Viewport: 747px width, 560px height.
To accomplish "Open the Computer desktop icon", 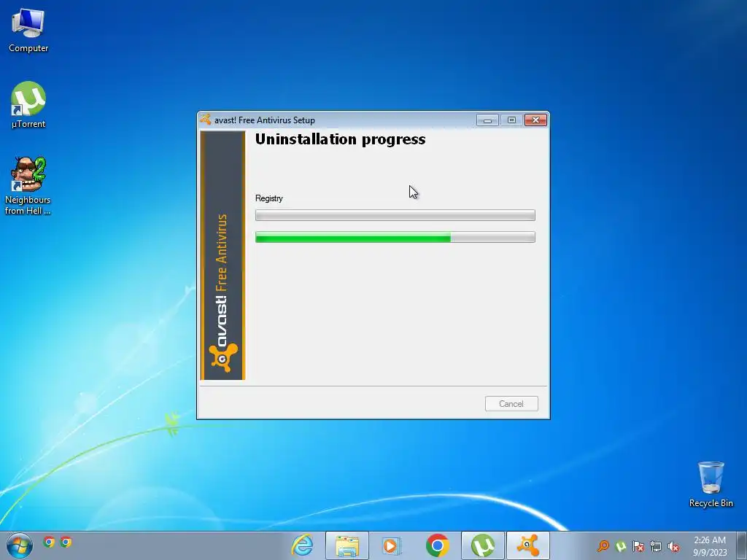I will (x=28, y=29).
